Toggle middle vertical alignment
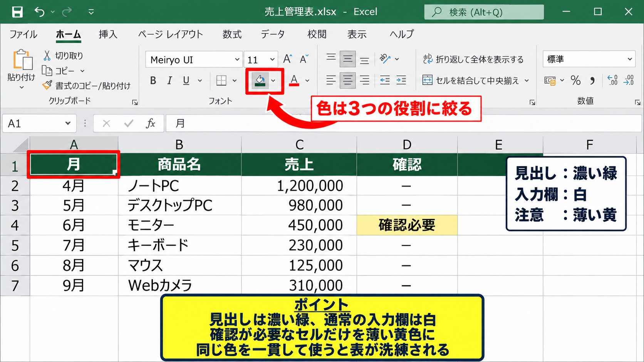Viewport: 644px width, 362px height. [x=347, y=59]
